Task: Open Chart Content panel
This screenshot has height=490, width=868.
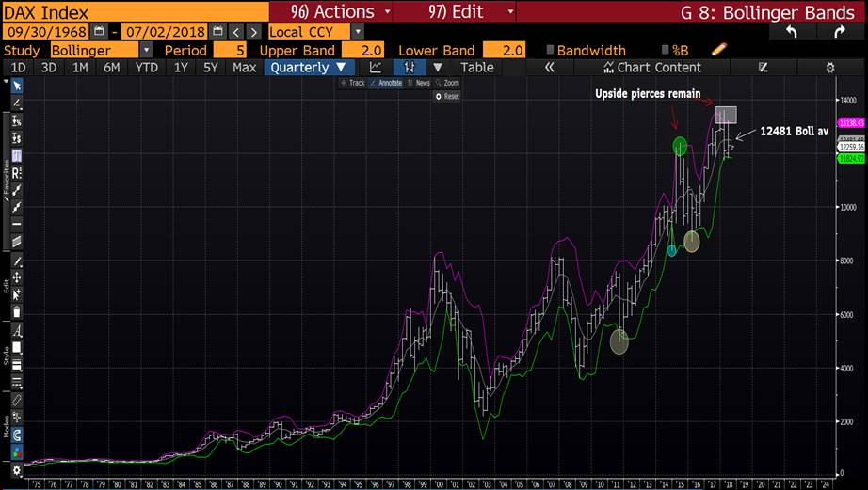Action: (x=652, y=68)
